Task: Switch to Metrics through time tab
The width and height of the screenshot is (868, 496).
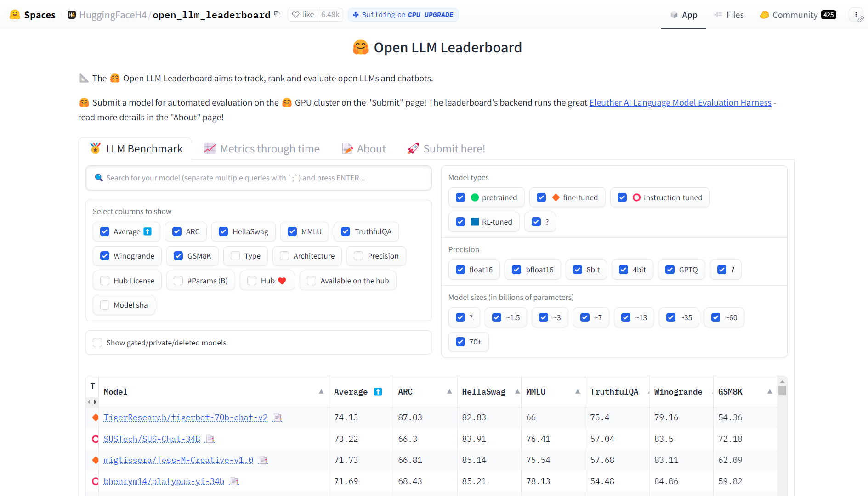Action: point(261,149)
